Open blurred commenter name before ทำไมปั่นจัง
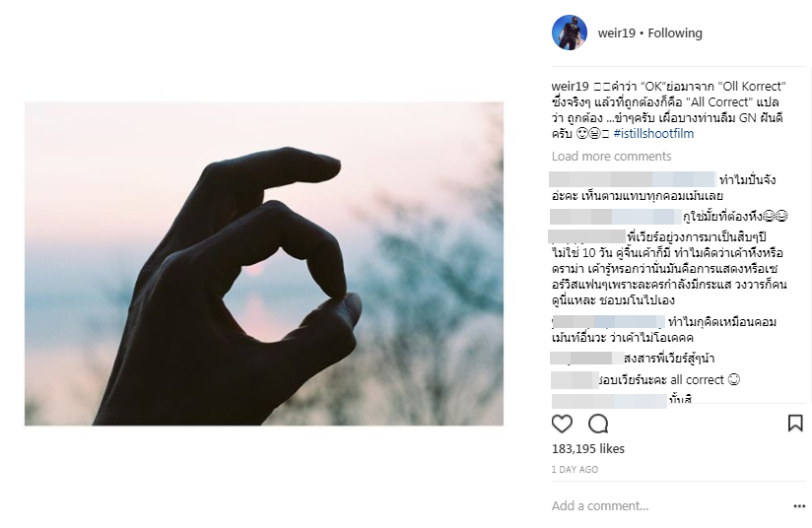Image resolution: width=812 pixels, height=528 pixels. pos(633,179)
